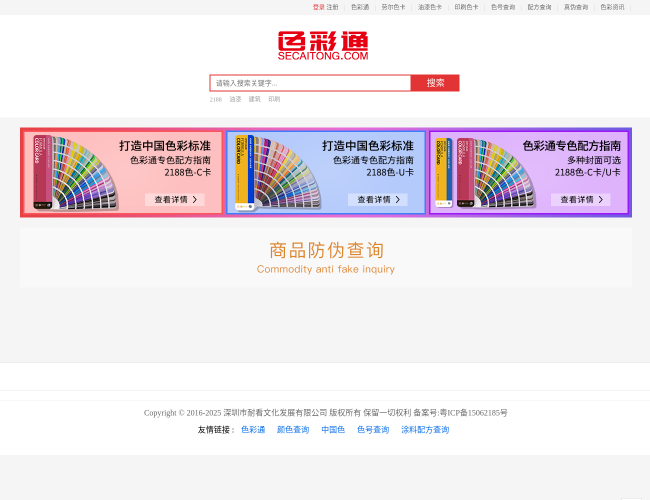
Task: Open 印刷色卡 in the top navigation
Action: coord(466,7)
